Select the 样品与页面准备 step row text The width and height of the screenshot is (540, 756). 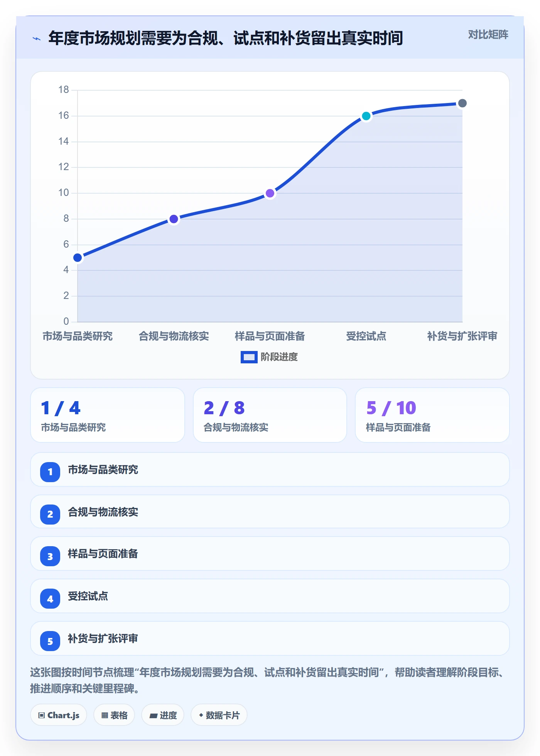click(103, 554)
